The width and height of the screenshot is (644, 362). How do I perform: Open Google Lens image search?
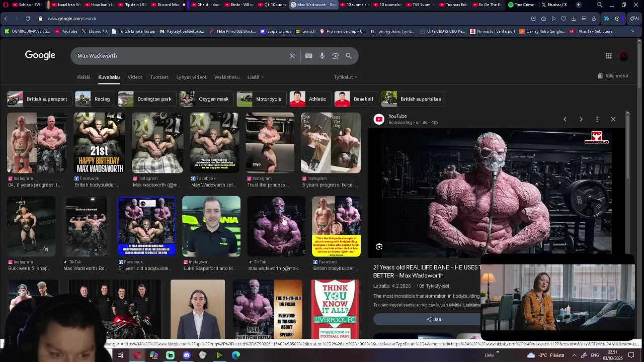(336, 56)
